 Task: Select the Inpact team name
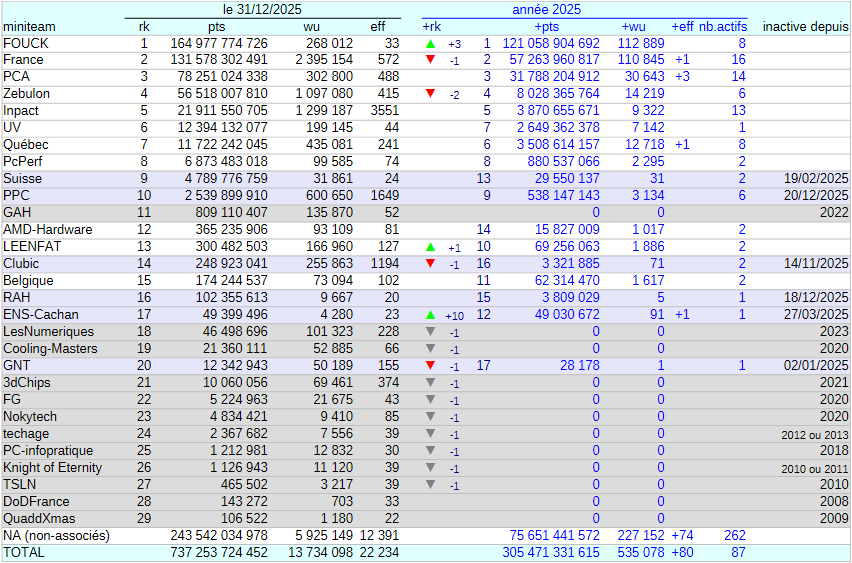point(21,111)
